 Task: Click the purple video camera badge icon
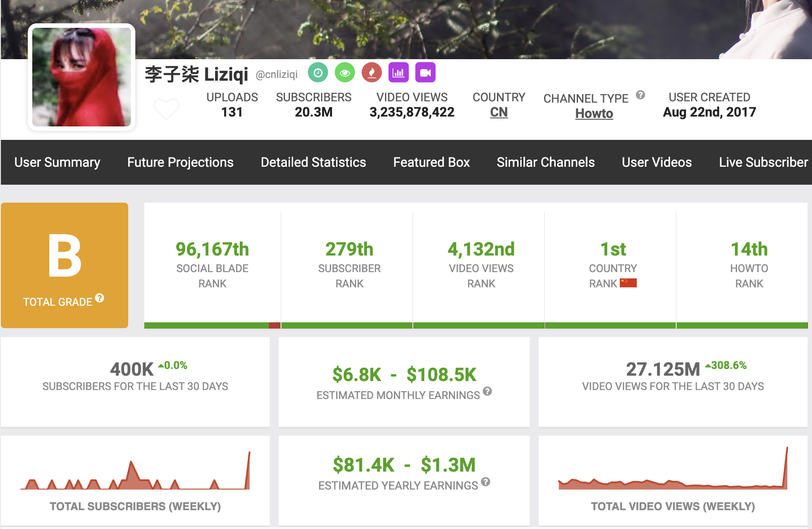(x=425, y=73)
